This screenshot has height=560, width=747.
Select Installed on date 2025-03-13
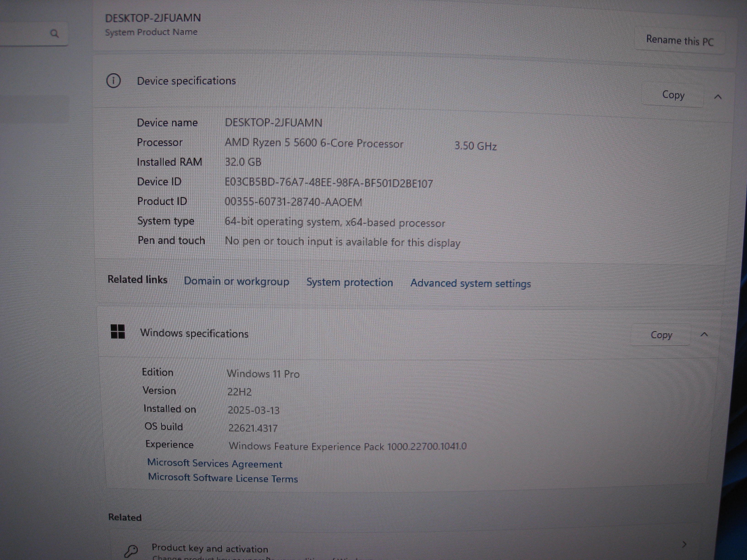(x=254, y=410)
